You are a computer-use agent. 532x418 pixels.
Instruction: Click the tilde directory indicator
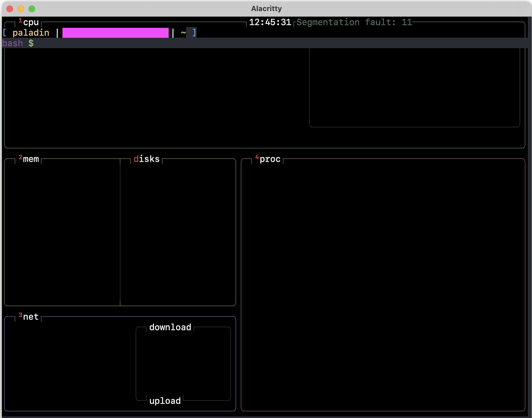183,33
